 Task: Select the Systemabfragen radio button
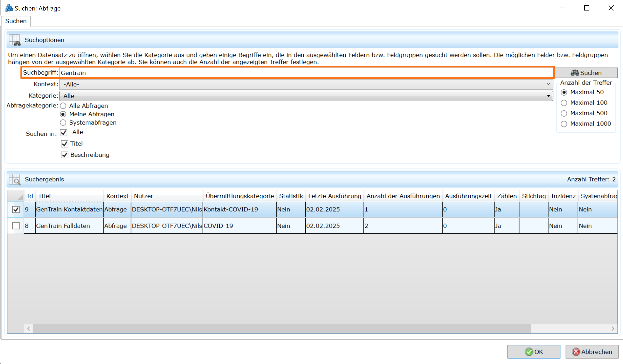(63, 123)
